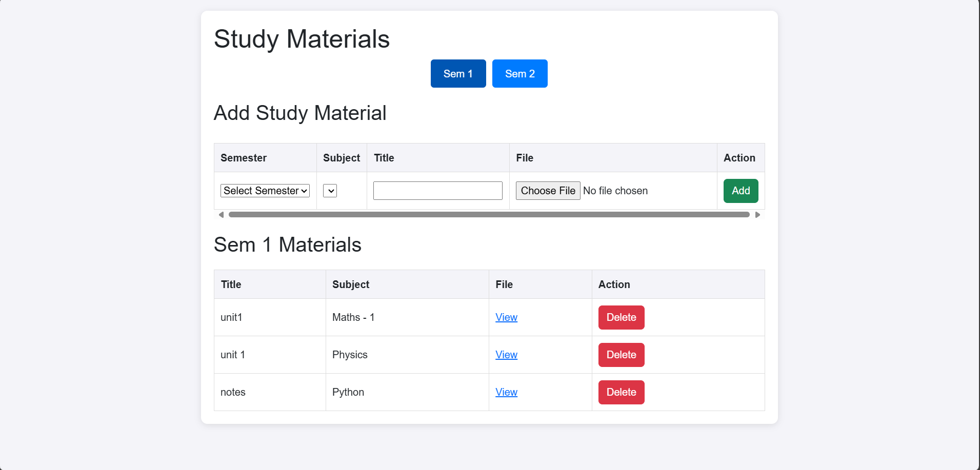Delete the unit1 Maths - 1 material

click(x=621, y=317)
